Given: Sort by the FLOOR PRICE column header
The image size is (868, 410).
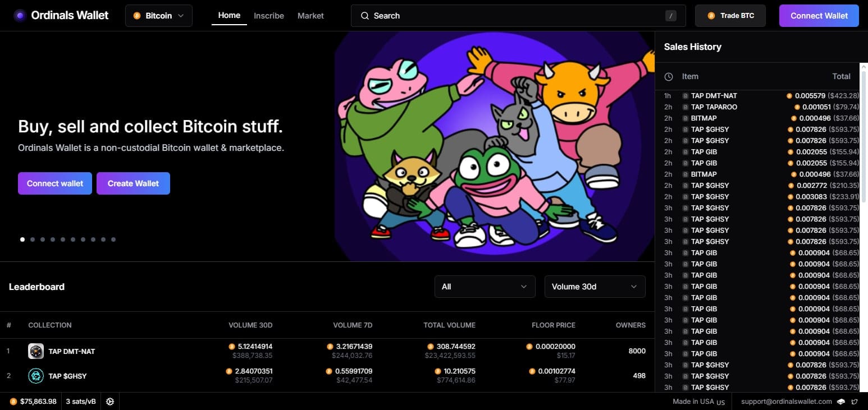Looking at the screenshot, I should point(554,325).
